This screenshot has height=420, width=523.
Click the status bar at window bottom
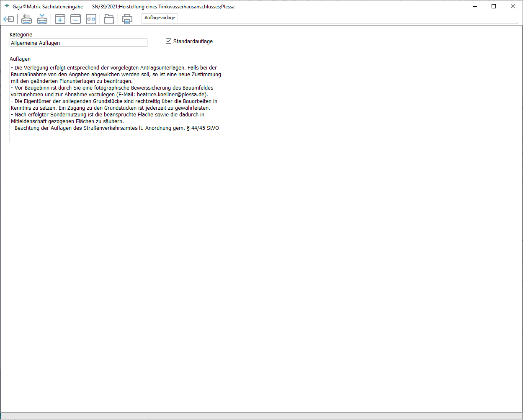261,416
